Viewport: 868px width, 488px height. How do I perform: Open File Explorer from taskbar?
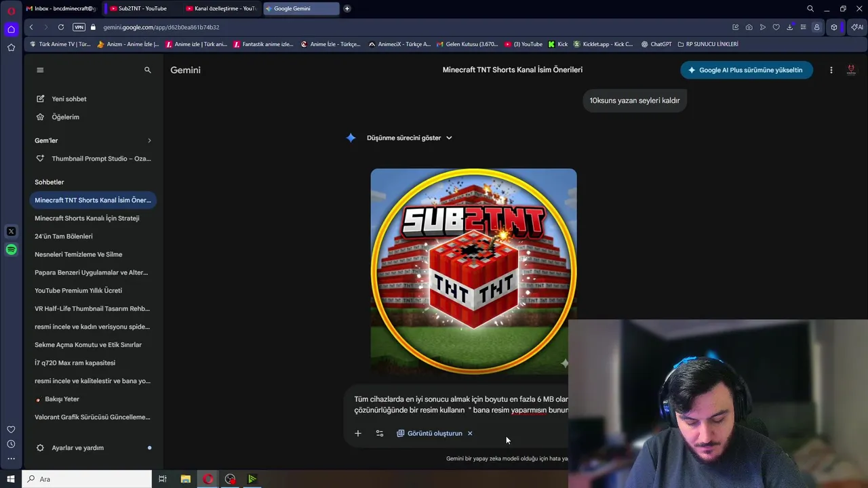tap(185, 479)
